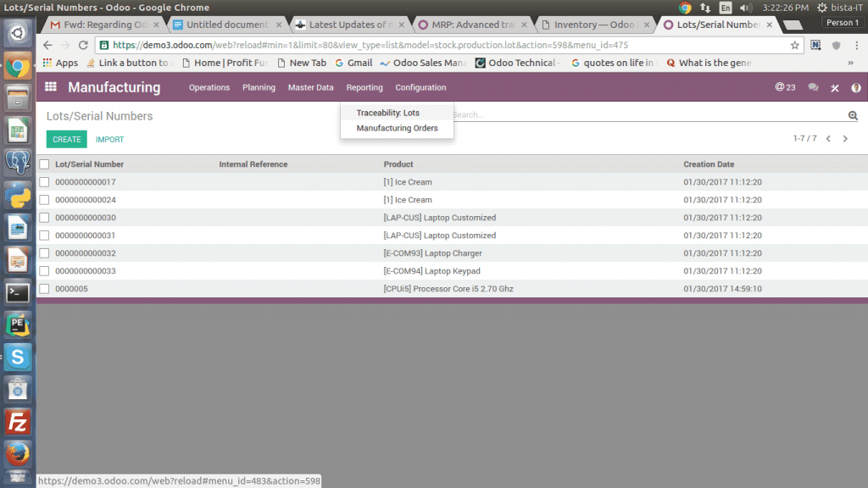
Task: Launch FileZilla from the dock
Action: [18, 421]
